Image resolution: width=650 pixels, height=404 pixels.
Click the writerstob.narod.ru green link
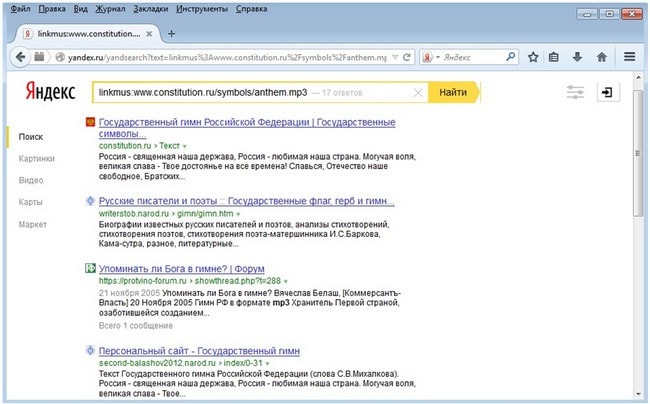[x=133, y=214]
